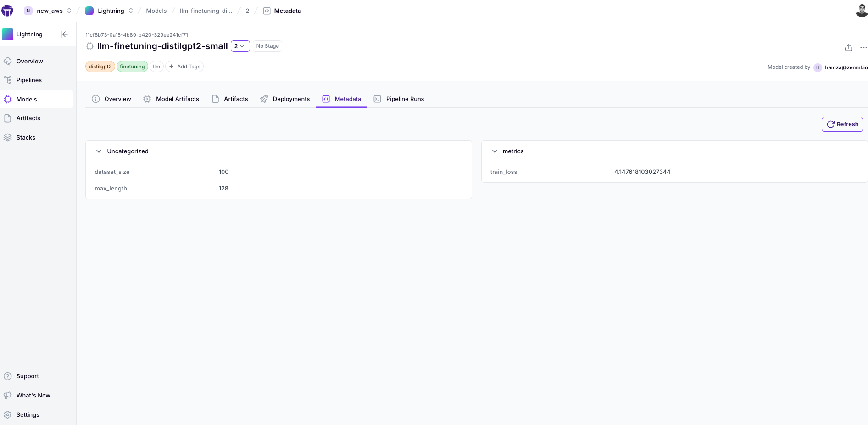
Task: Click the ZenML logo in top-left corner
Action: (7, 11)
